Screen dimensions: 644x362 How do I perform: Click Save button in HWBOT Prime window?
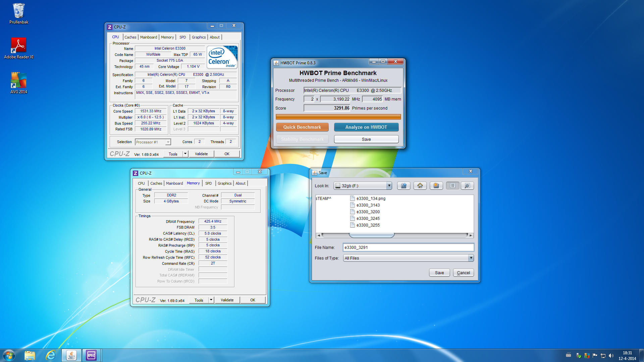pos(366,139)
